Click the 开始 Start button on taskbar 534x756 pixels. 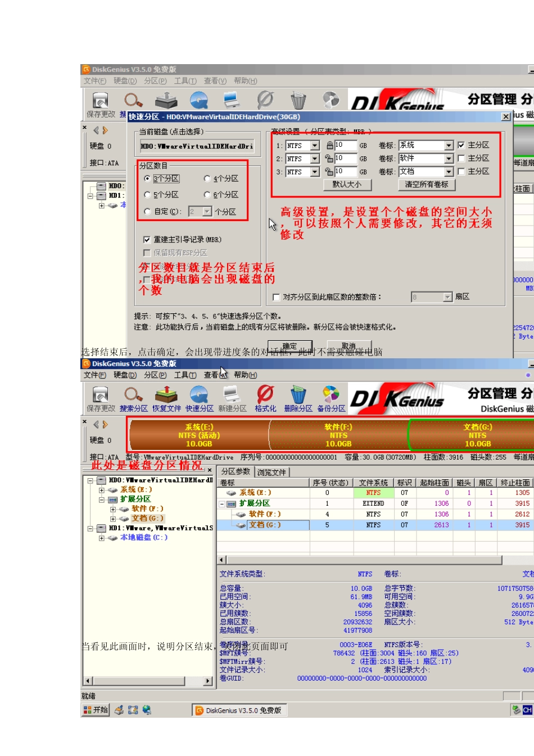pos(96,710)
